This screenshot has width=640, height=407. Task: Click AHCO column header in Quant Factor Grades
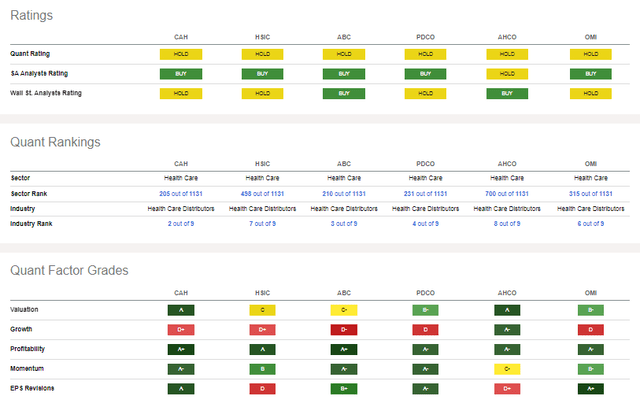(x=507, y=293)
